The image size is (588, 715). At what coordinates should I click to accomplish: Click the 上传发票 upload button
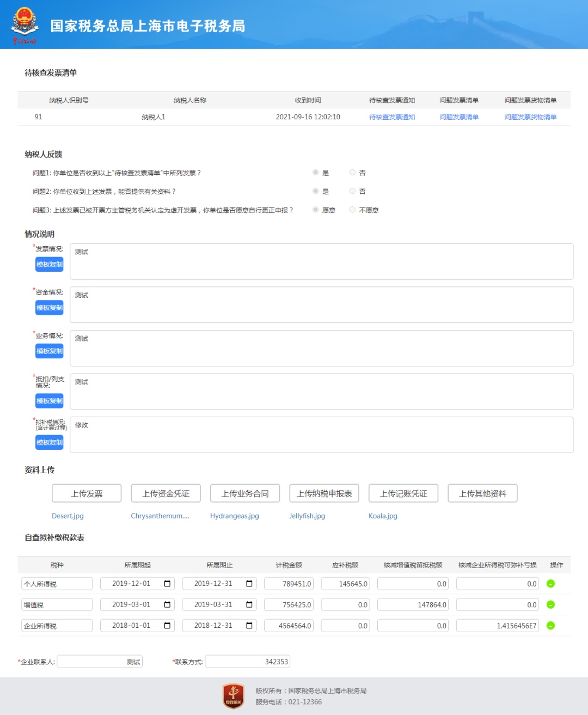click(x=87, y=493)
